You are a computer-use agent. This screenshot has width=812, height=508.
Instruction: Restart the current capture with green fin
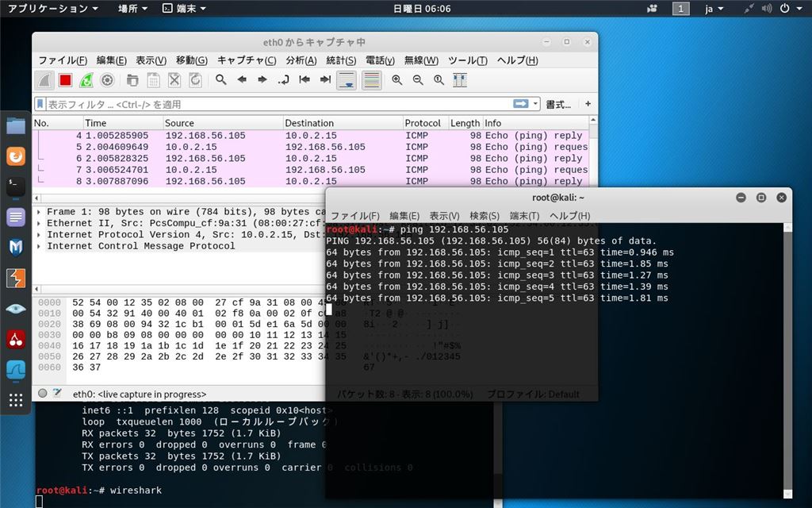(x=86, y=80)
